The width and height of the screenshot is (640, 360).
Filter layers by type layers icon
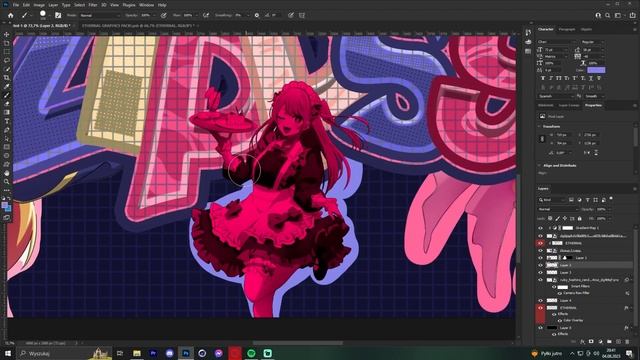(x=587, y=200)
